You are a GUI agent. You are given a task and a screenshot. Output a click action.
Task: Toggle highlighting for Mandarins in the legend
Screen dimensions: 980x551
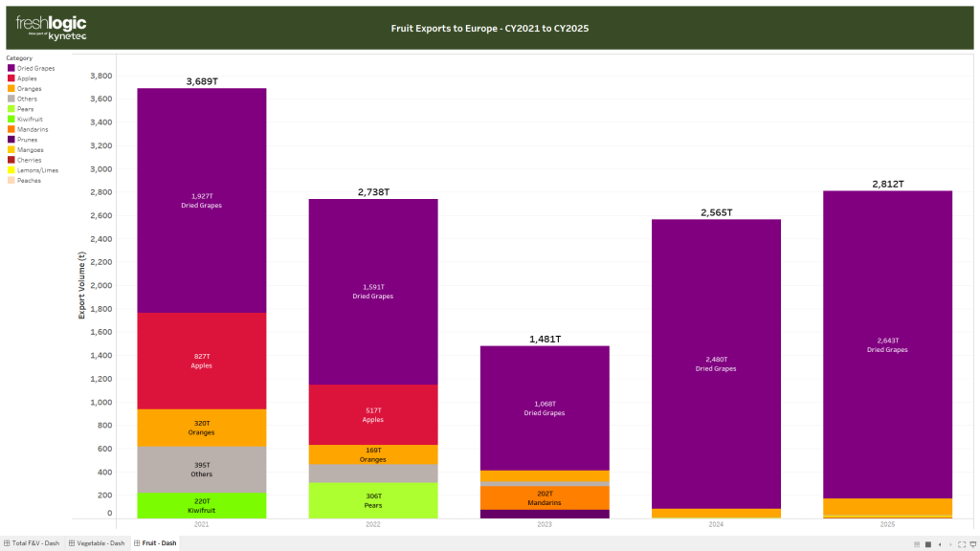[x=35, y=129]
